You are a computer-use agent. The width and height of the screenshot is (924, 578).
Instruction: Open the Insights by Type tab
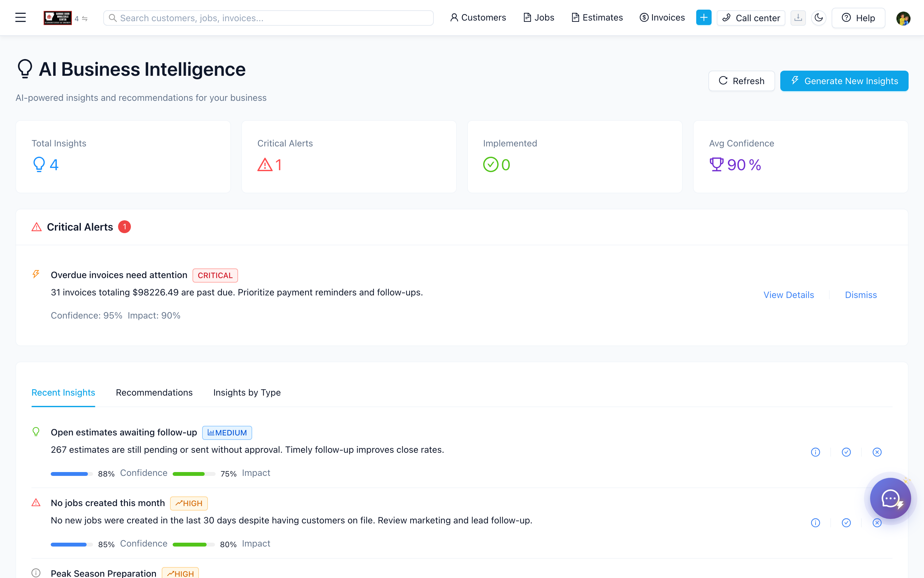[x=247, y=393]
